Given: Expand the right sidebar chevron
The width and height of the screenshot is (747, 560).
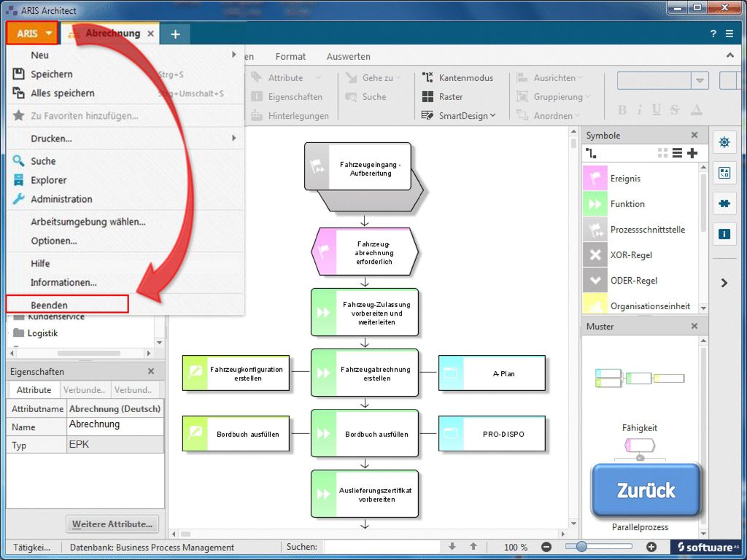Looking at the screenshot, I should click(x=724, y=283).
